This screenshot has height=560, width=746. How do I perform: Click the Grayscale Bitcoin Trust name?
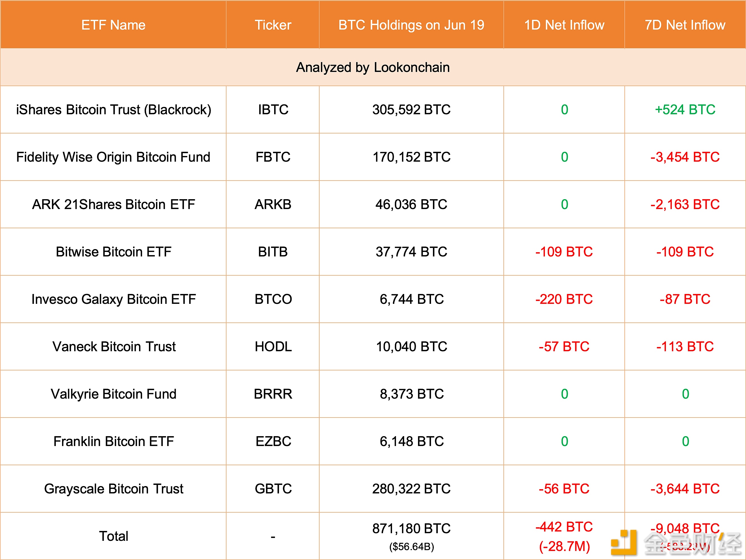[113, 489]
